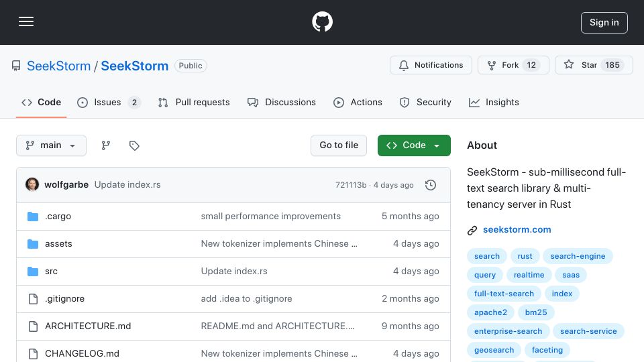Open the ARCHITECTURE.md file

coord(88,326)
